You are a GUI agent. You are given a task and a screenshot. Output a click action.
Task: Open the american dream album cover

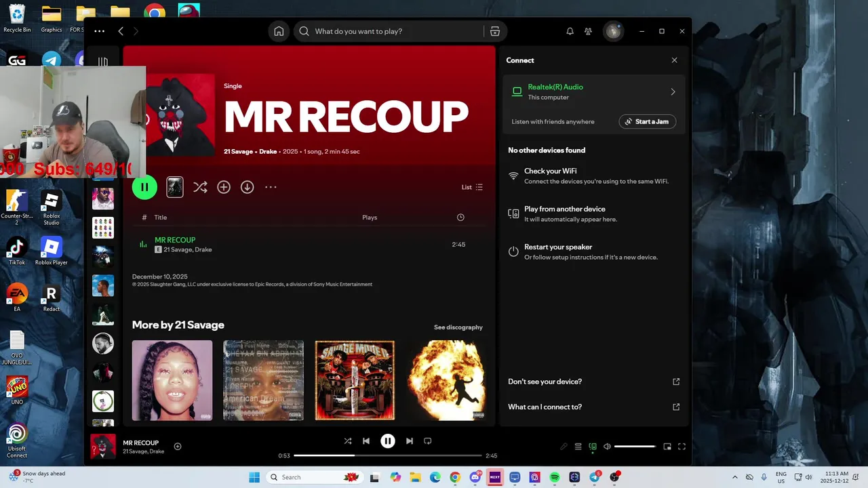(263, 380)
